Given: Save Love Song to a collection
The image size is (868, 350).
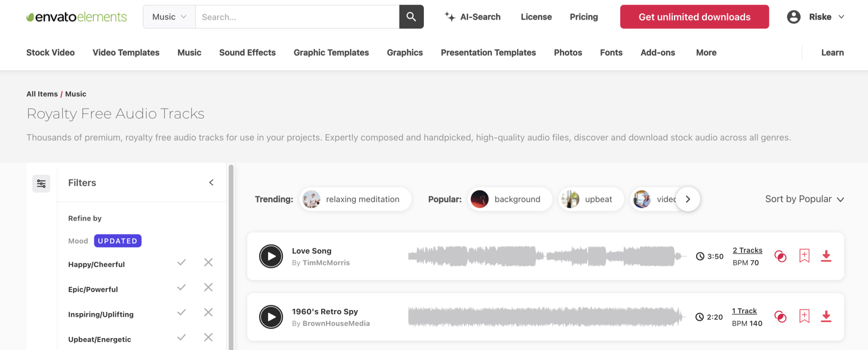Looking at the screenshot, I should pos(804,256).
